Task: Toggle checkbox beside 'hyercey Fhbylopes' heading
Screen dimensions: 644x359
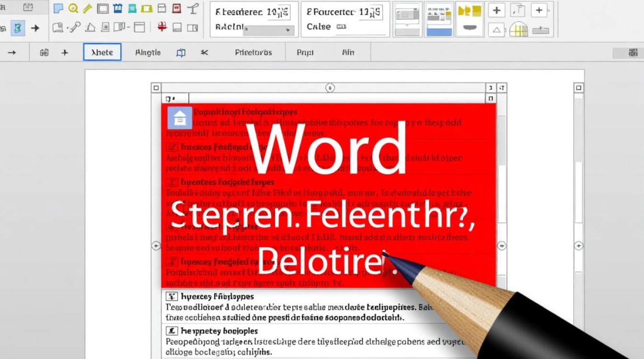Action: [x=172, y=297]
